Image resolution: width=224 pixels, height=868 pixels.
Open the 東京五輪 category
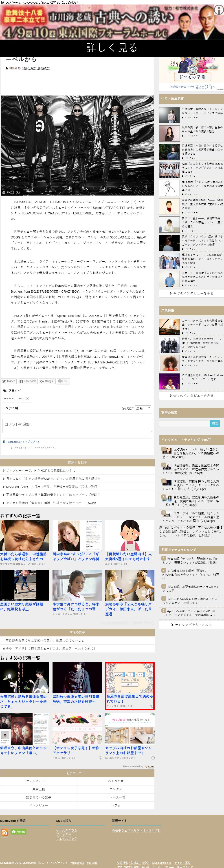click(39, 789)
